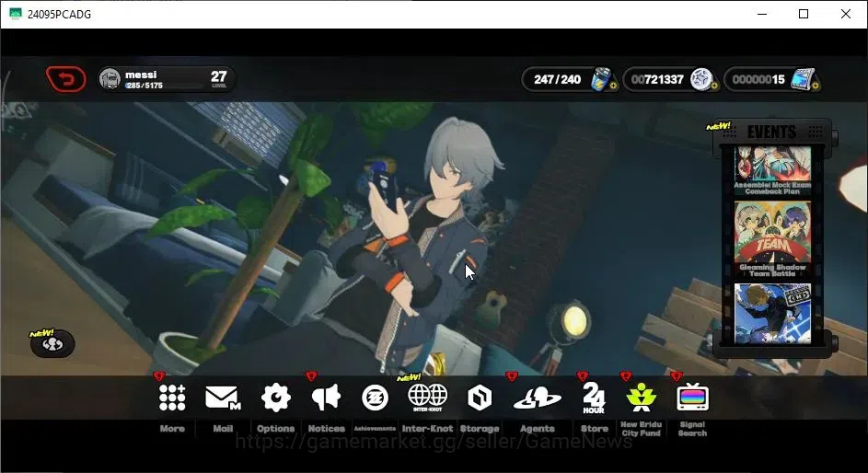This screenshot has width=868, height=473.
Task: Minimize the 24095PCADG window
Action: [762, 14]
